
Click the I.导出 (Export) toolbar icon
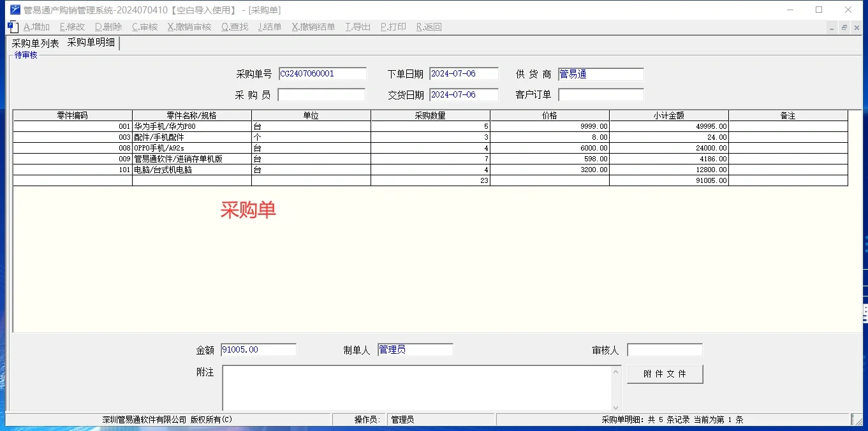coord(357,27)
